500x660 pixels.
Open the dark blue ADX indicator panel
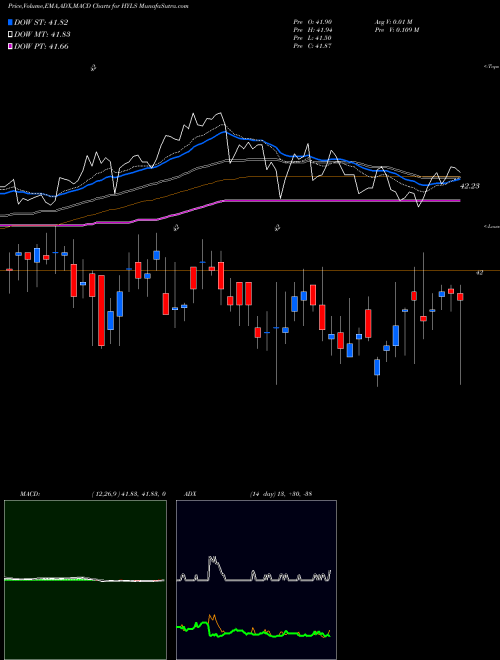[x=256, y=580]
